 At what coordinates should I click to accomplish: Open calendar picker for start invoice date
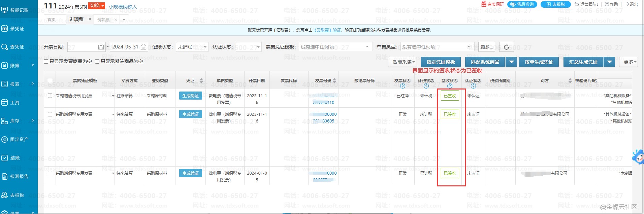click(x=101, y=47)
